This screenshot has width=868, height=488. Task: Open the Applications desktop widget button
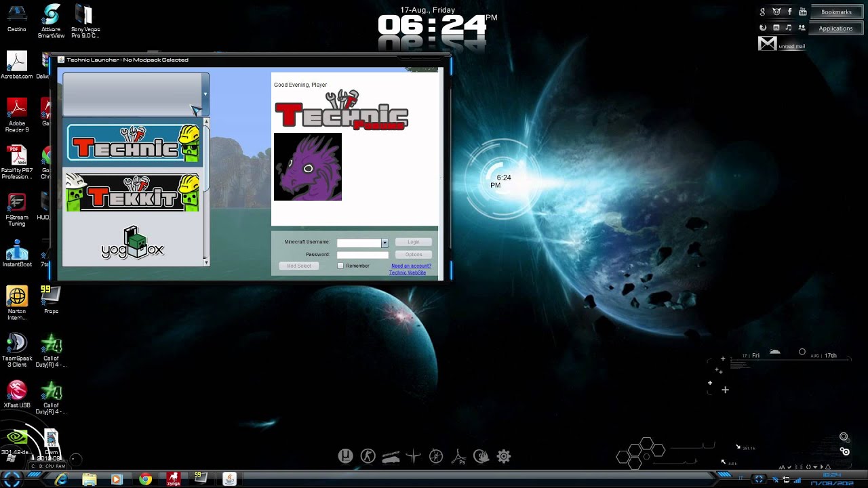pyautogui.click(x=836, y=28)
